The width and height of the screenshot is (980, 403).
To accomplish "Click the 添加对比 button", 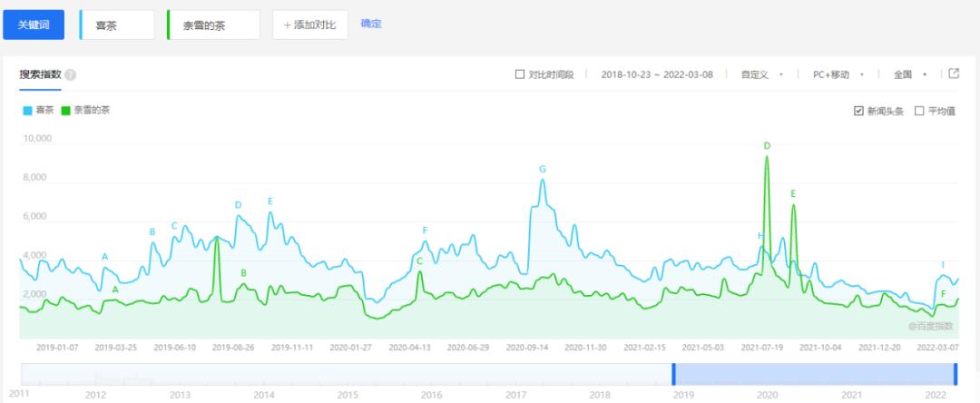I will [309, 25].
